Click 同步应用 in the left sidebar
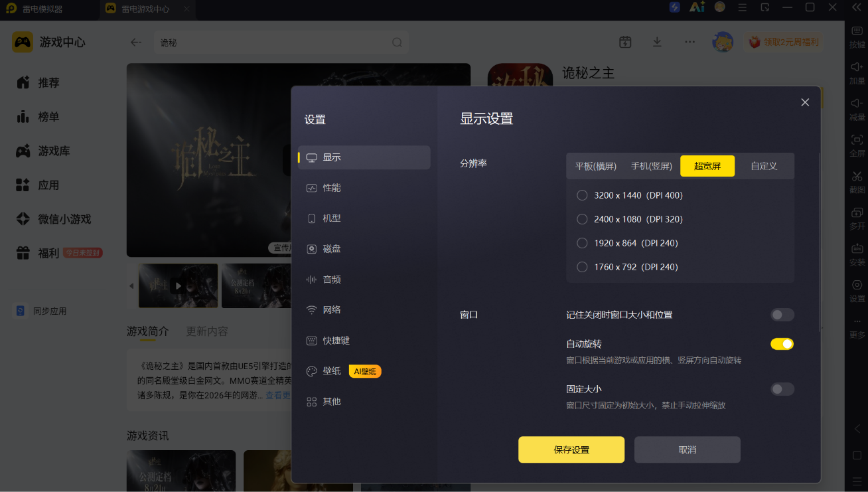 (x=41, y=311)
